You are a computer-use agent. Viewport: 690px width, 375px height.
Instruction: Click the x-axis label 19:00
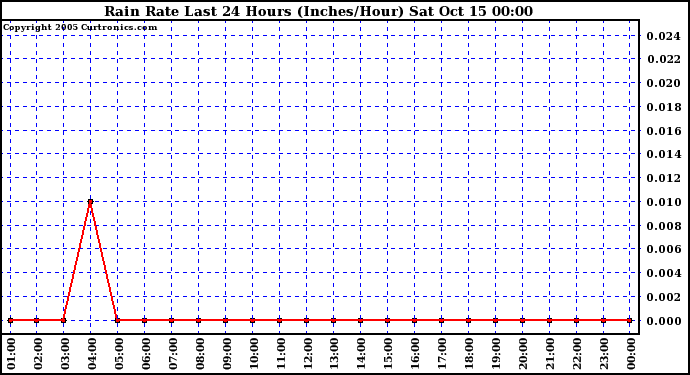497,354
